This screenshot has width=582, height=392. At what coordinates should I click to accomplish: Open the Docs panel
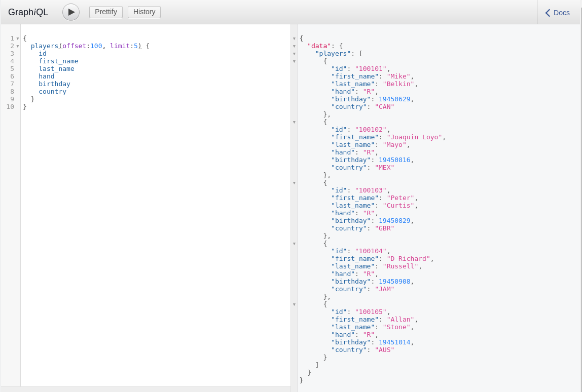pos(557,13)
